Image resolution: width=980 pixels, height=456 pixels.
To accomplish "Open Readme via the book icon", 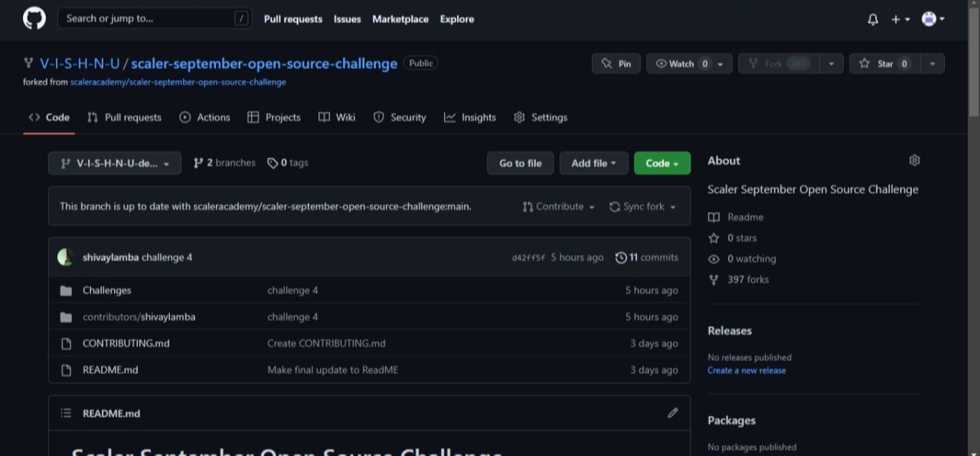I will [735, 217].
